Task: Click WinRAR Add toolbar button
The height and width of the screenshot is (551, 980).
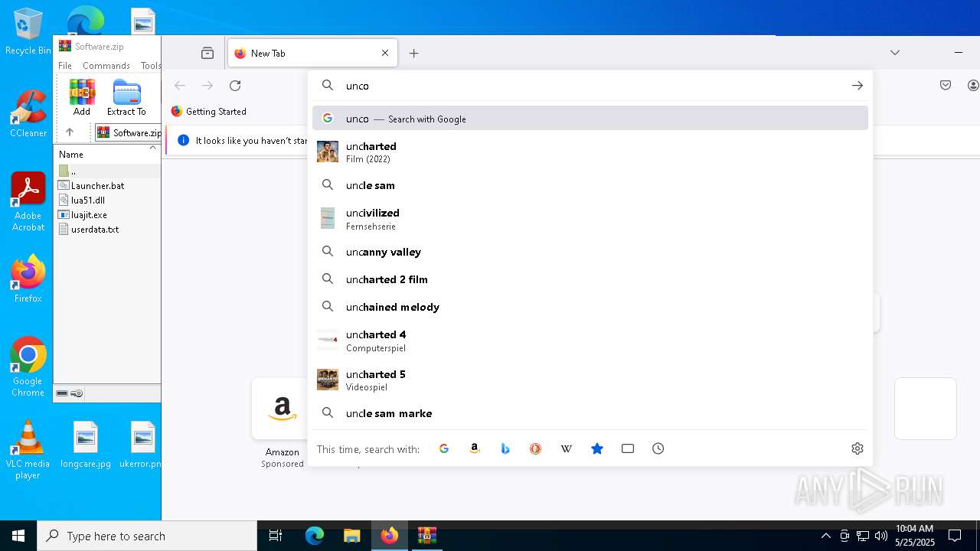Action: (82, 98)
